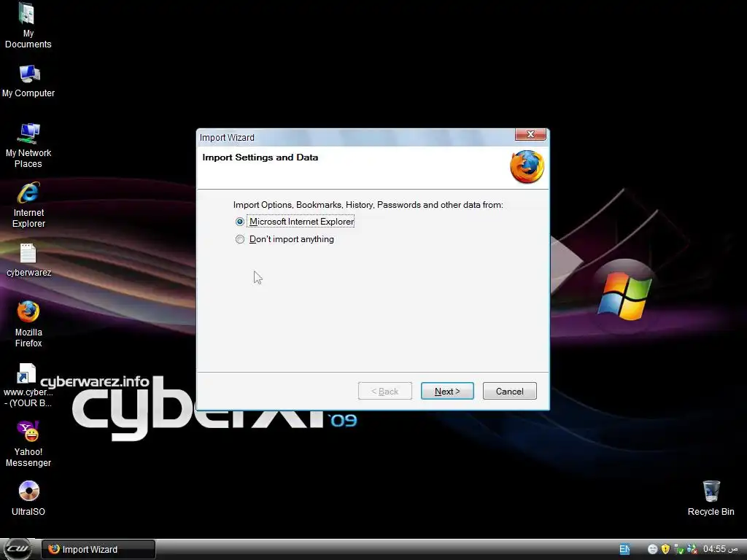747x560 pixels.
Task: Click the yellow security shield tray icon
Action: tap(665, 549)
